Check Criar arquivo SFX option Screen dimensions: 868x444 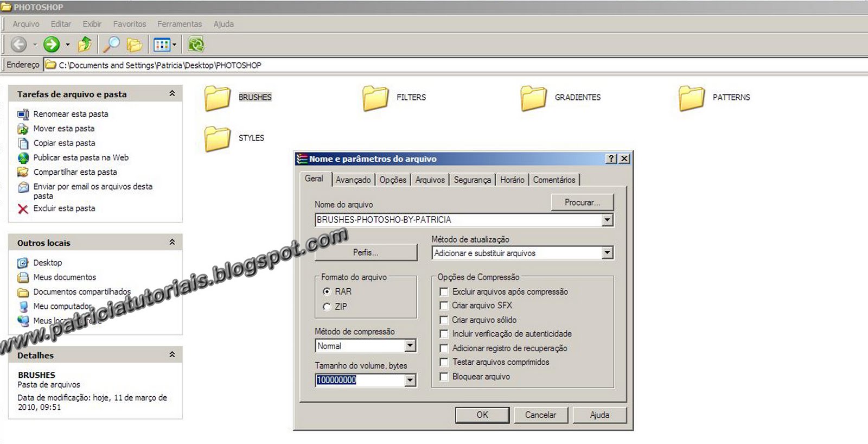pos(444,306)
